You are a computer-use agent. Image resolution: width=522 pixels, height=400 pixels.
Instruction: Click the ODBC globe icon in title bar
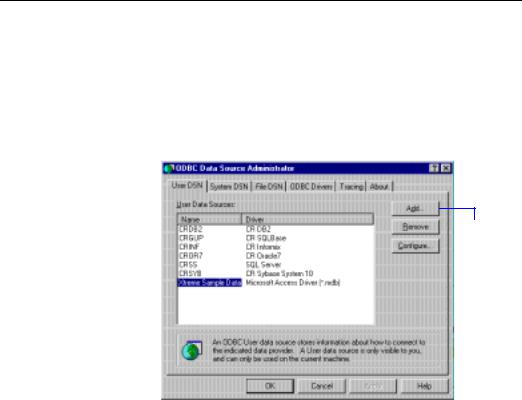[x=169, y=169]
